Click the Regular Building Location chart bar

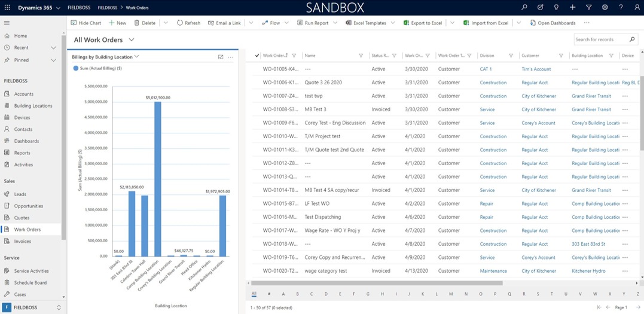222,226
